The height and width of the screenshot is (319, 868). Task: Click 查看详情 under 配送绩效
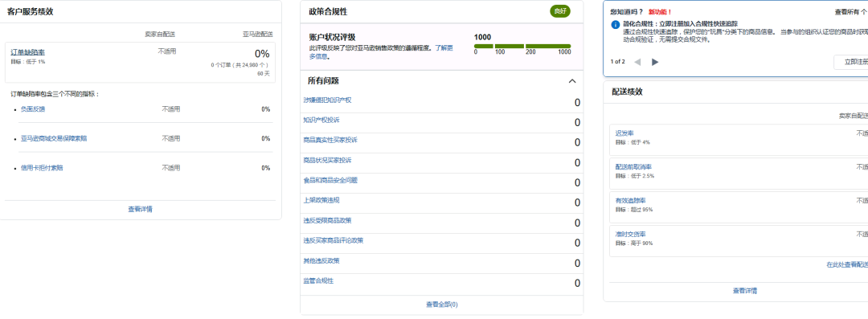point(745,291)
